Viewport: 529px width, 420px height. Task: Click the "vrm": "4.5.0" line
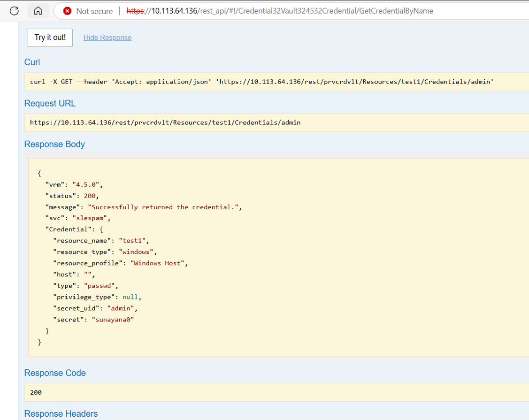(x=74, y=184)
